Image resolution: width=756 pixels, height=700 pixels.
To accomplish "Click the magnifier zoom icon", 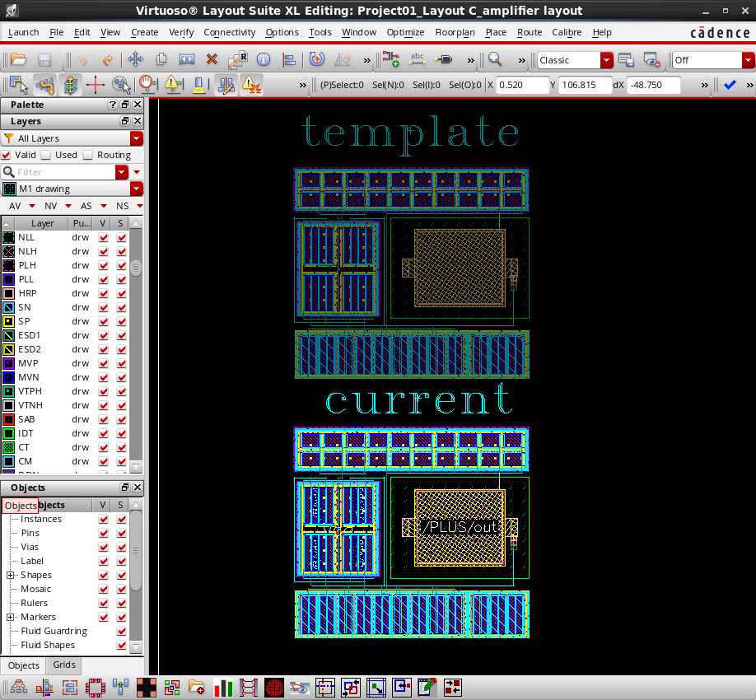I will point(495,60).
